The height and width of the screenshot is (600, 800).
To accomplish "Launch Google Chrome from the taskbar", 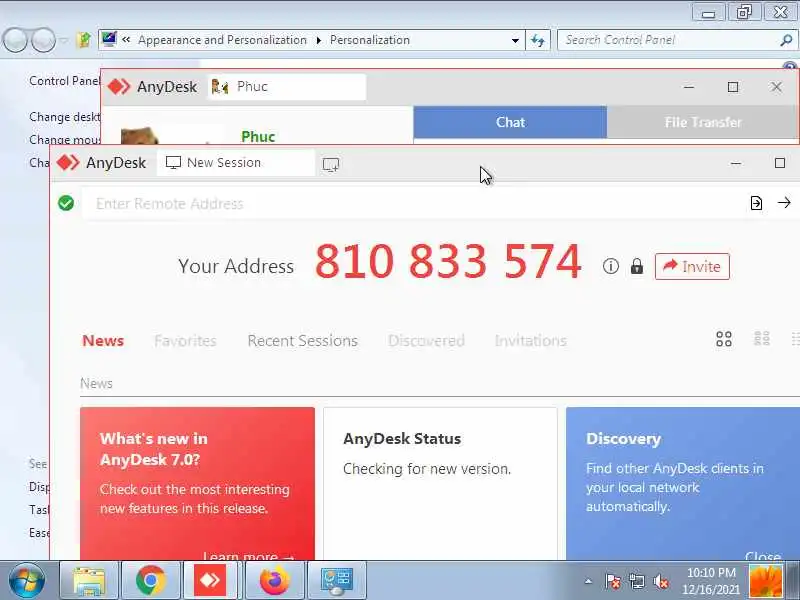I will click(x=151, y=581).
